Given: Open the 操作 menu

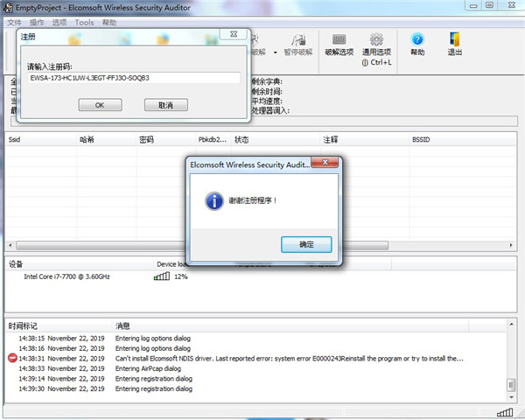Looking at the screenshot, I should coord(37,23).
